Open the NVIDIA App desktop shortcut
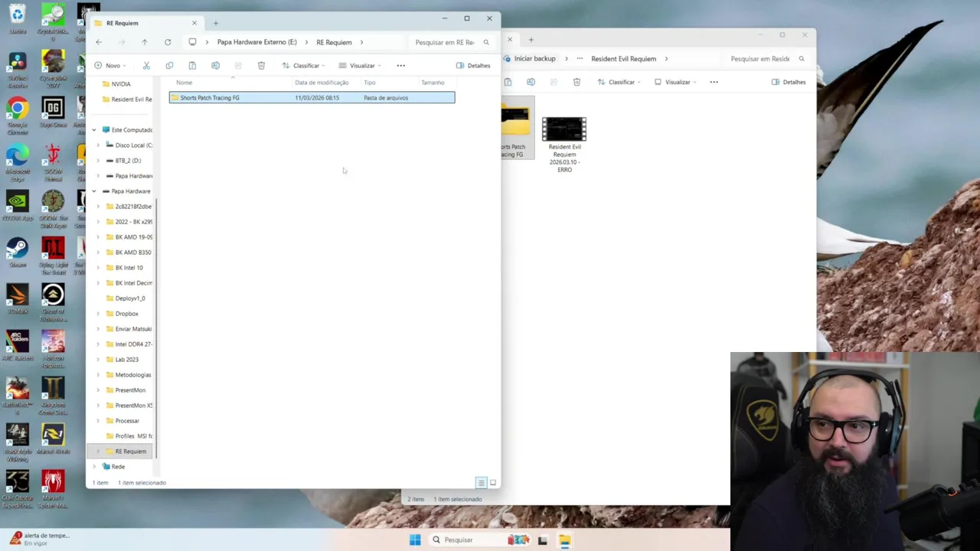The image size is (980, 551). [17, 205]
